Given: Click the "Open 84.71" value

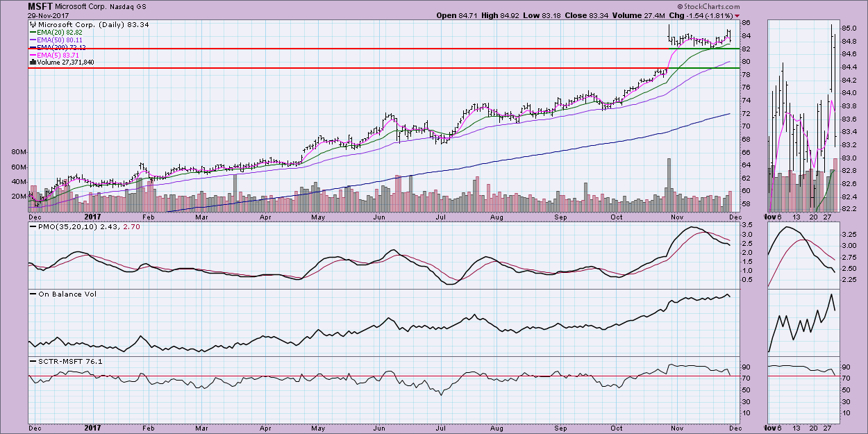Looking at the screenshot, I should click(458, 15).
